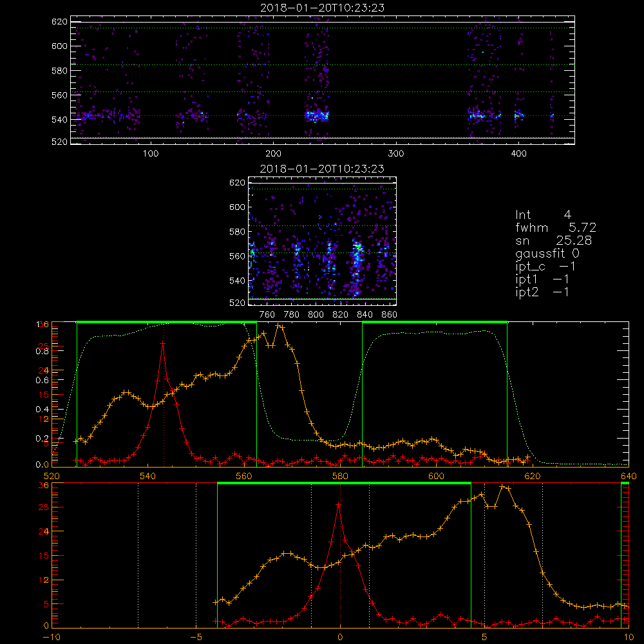Click x-axis label 640 of the profile plot
Screen dimensions: 644x644
629,476
